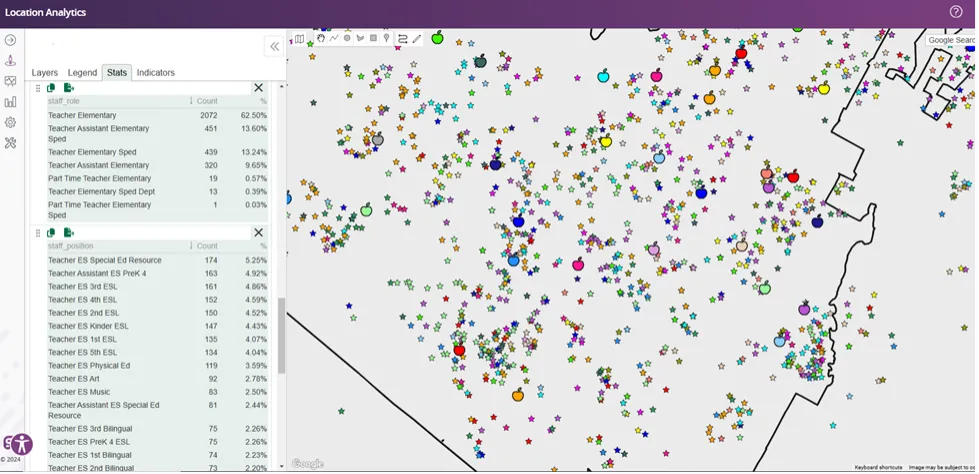Switch to the Layers tab

[x=45, y=73]
